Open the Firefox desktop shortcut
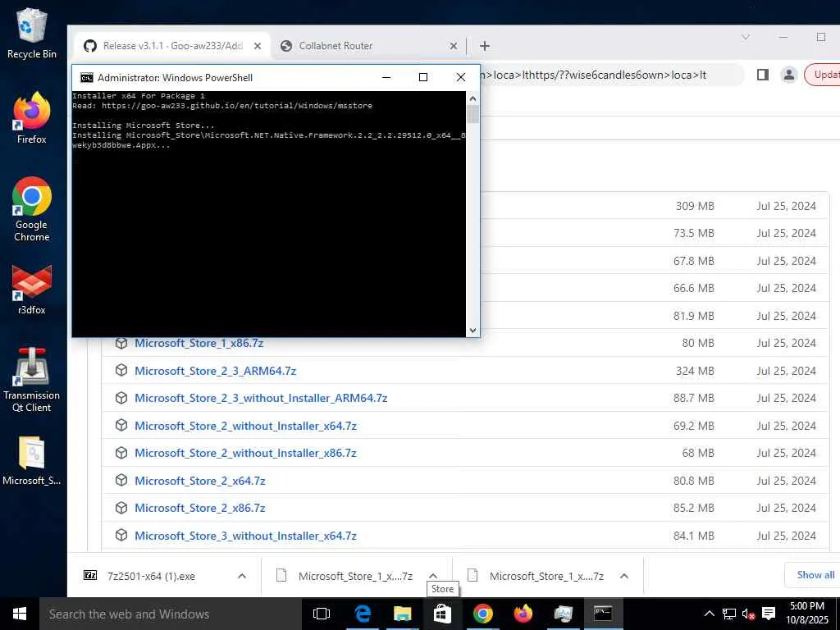The width and height of the screenshot is (840, 630). (32, 118)
